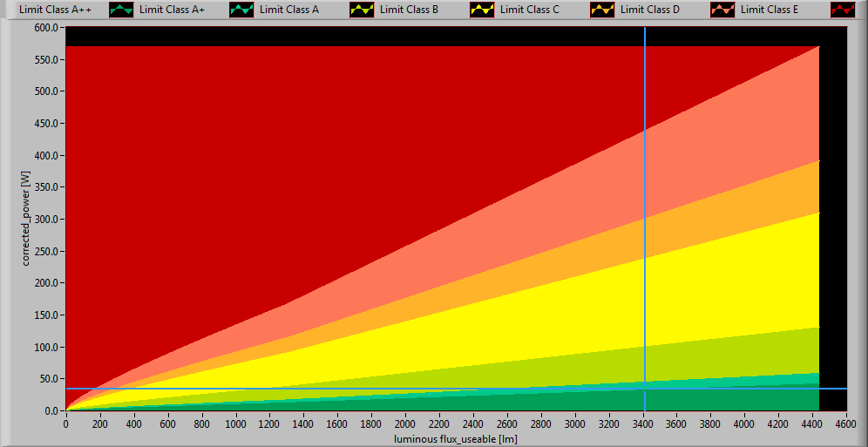This screenshot has height=447, width=868.
Task: Select the Limit Class C orange plot icon
Action: 603,10
